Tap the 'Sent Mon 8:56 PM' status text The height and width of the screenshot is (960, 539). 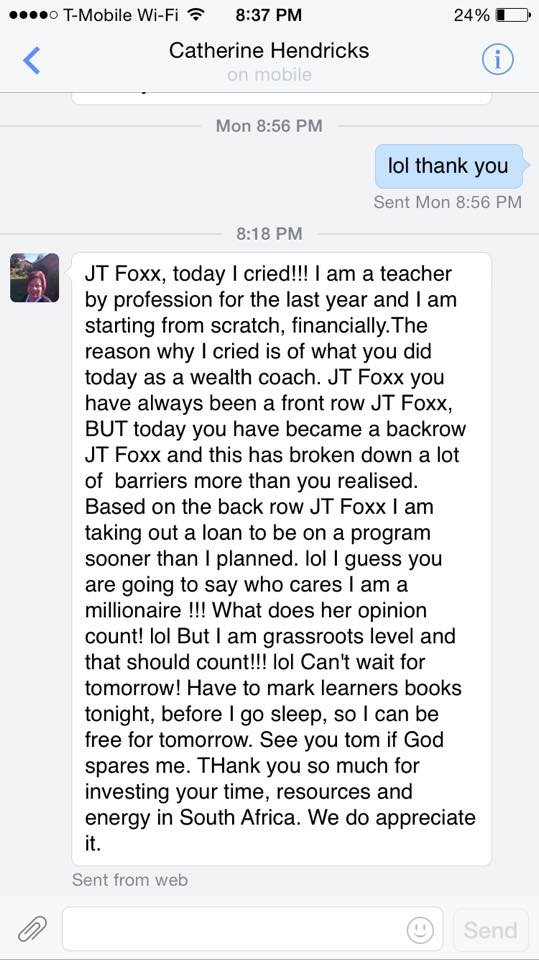[x=448, y=202]
